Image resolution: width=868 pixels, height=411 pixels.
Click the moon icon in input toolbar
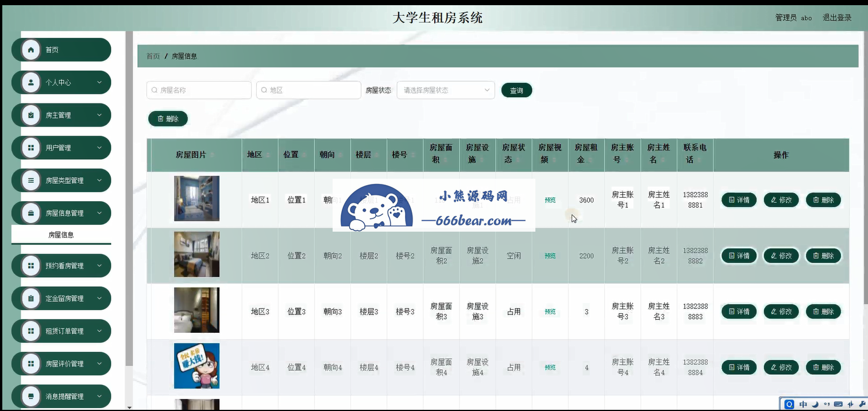[815, 404]
